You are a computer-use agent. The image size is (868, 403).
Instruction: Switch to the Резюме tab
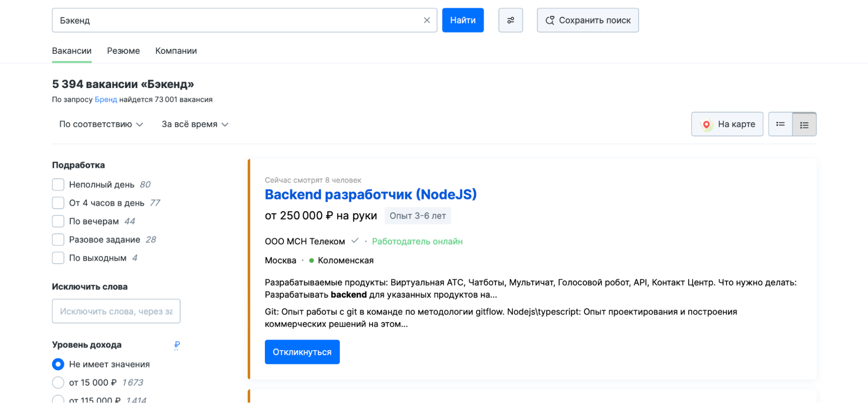123,51
